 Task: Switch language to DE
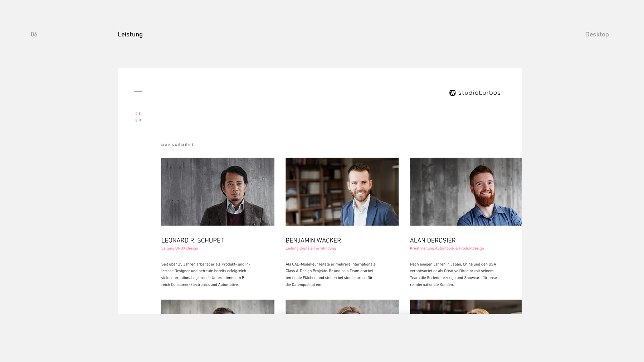pos(138,114)
